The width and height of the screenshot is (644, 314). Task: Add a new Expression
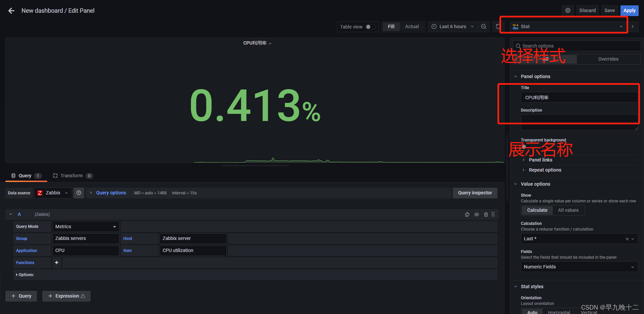(x=66, y=296)
